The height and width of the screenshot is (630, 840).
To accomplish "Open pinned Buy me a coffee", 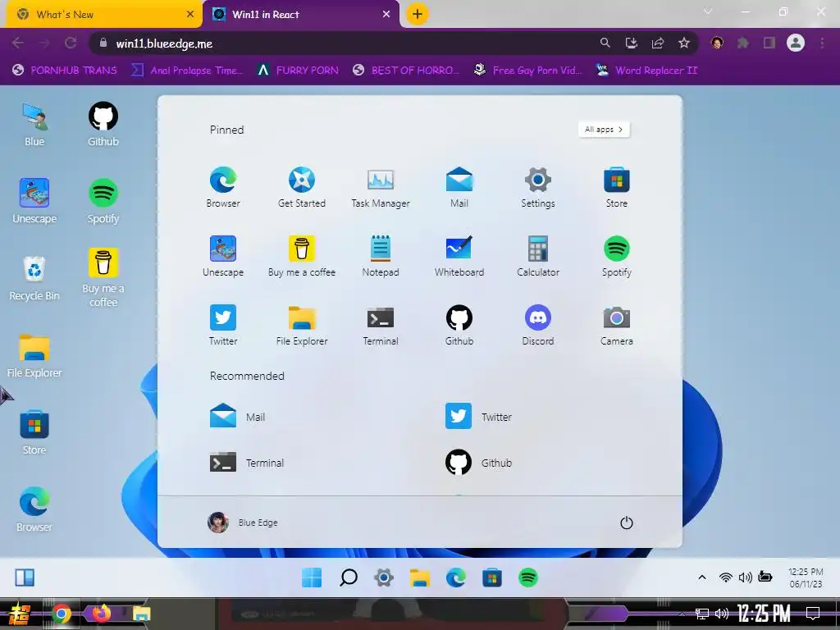I will [x=302, y=256].
